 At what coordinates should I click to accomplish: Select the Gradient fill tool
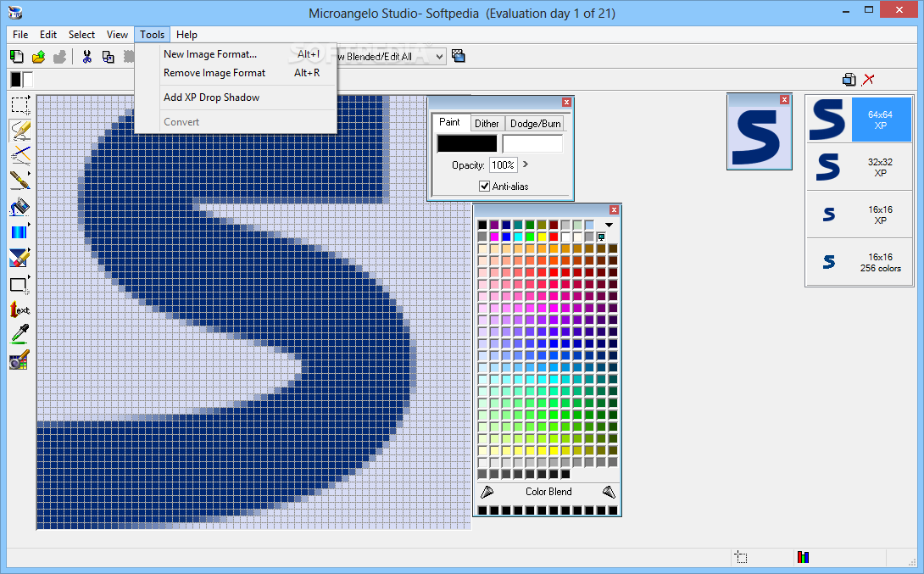pos(20,232)
